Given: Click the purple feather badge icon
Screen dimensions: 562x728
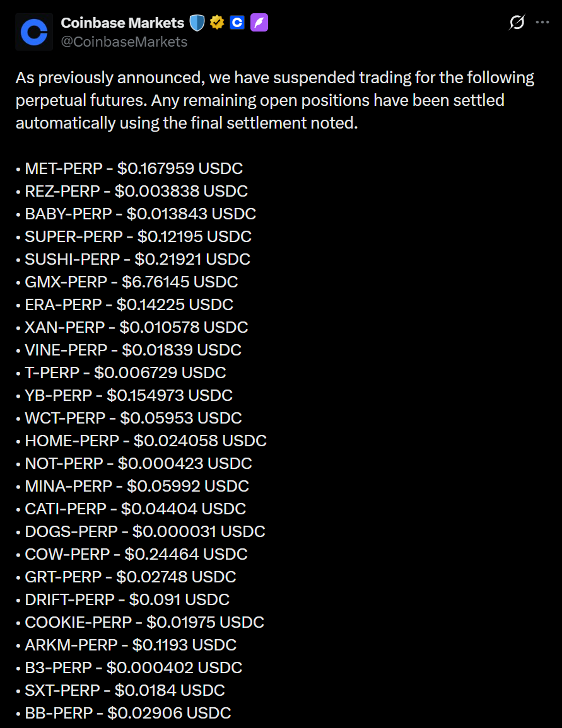Looking at the screenshot, I should click(259, 23).
